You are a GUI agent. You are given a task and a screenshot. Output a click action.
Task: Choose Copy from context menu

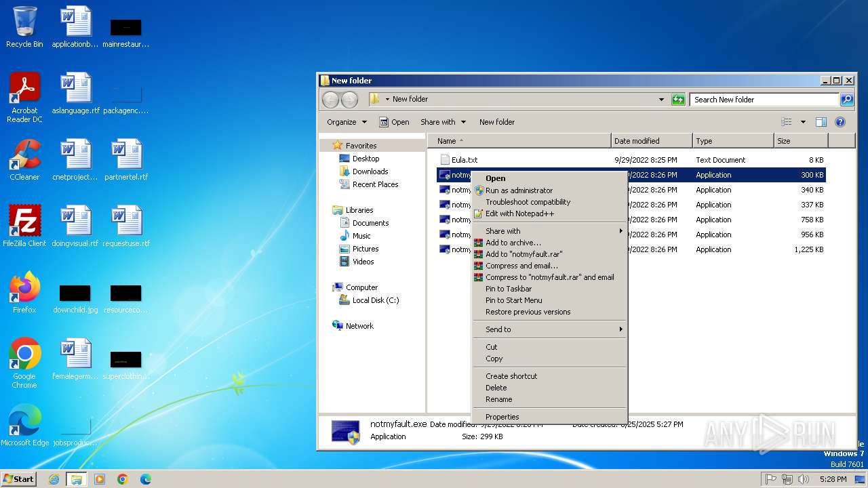tap(549, 359)
